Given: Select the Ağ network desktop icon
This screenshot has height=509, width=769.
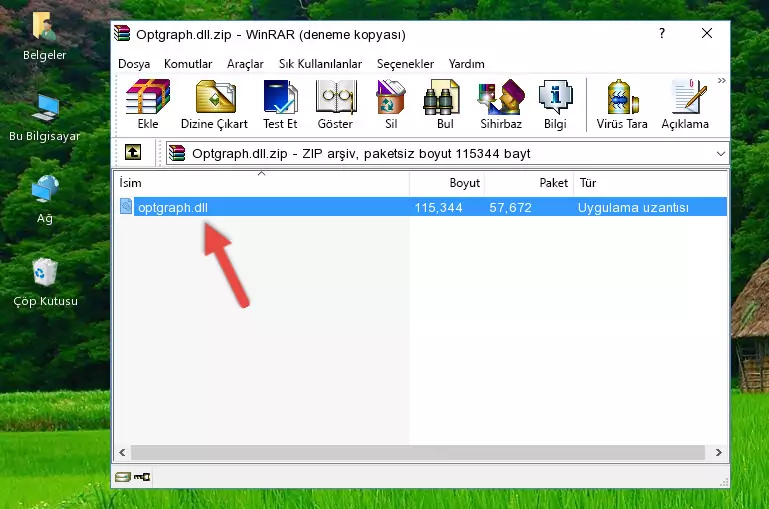Looking at the screenshot, I should click(x=45, y=200).
